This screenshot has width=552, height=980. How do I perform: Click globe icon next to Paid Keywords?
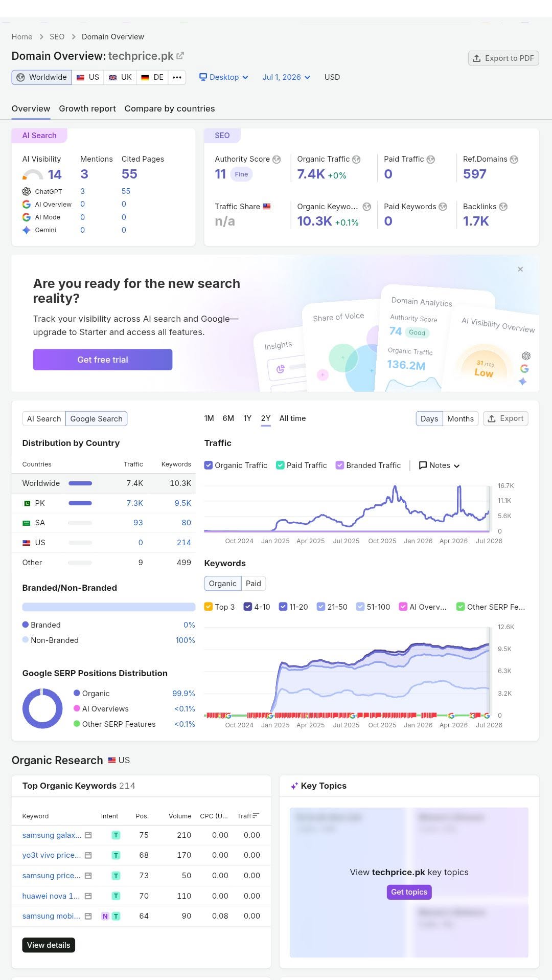(443, 207)
